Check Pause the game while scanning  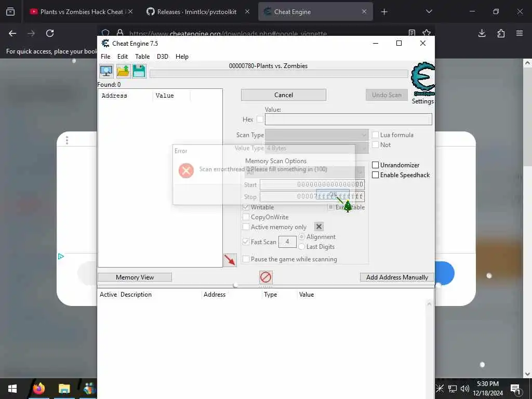(x=246, y=259)
